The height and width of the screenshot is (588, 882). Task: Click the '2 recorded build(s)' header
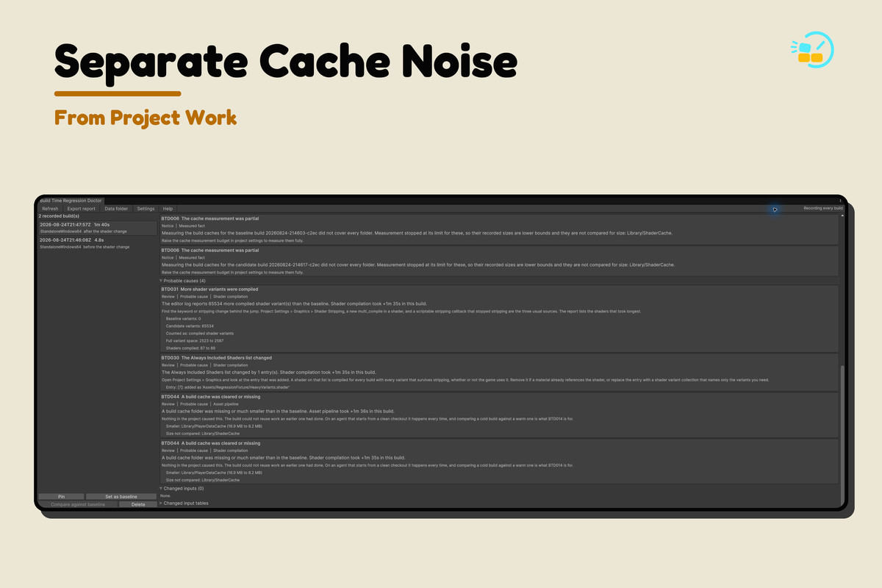click(60, 216)
